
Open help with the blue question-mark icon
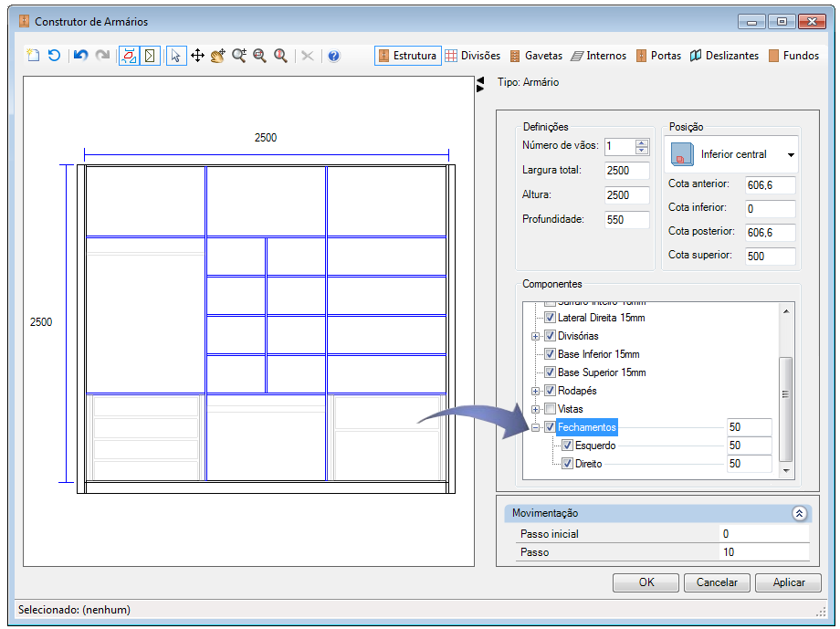click(x=334, y=56)
